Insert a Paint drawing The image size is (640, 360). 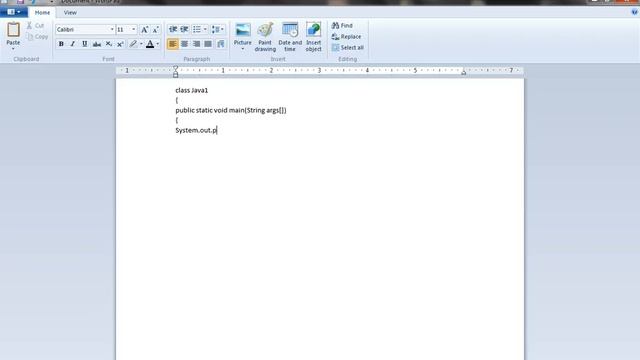[265, 37]
